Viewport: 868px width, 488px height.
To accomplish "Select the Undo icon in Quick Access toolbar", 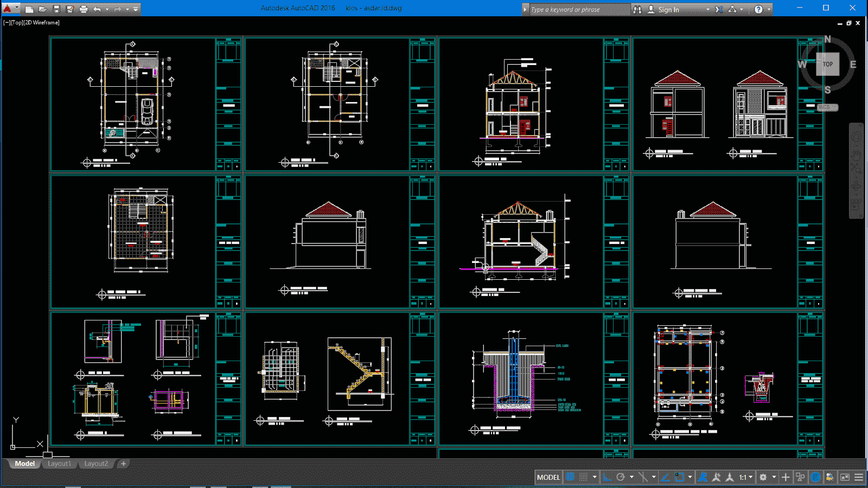I will 98,9.
